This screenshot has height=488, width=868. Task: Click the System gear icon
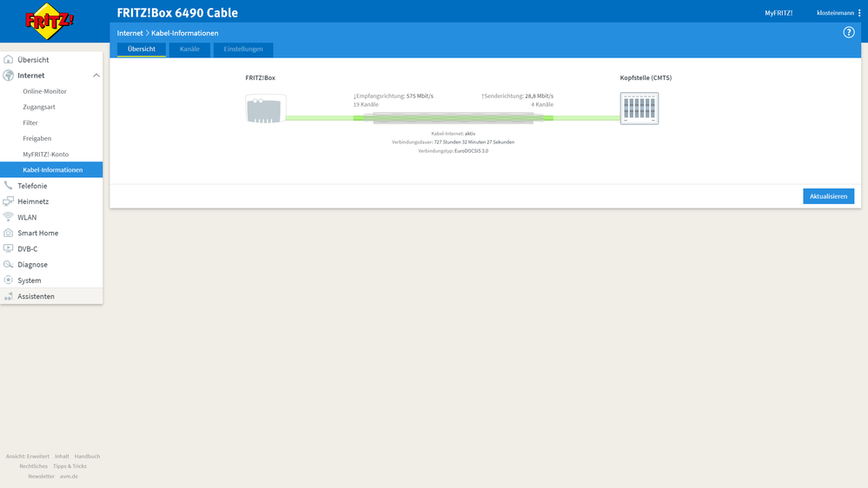click(9, 280)
